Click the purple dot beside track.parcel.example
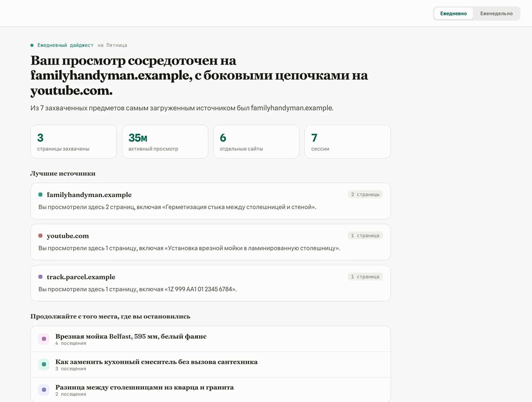This screenshot has width=532, height=402. 40,277
